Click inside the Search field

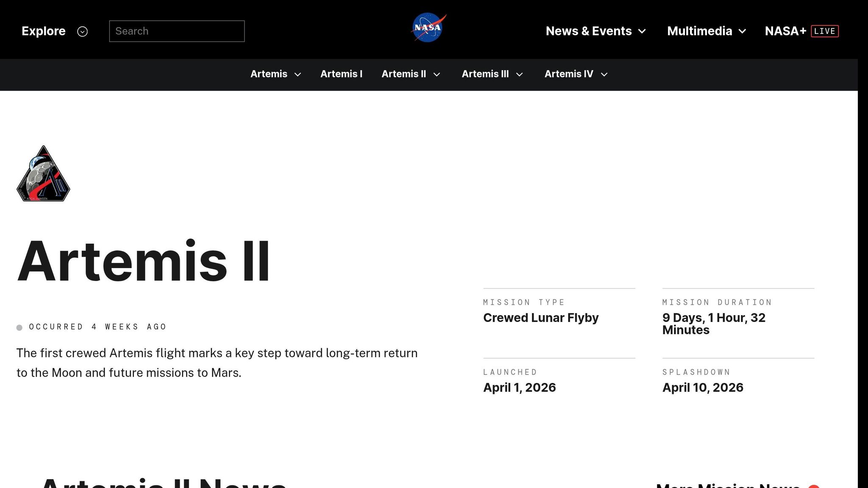(177, 31)
